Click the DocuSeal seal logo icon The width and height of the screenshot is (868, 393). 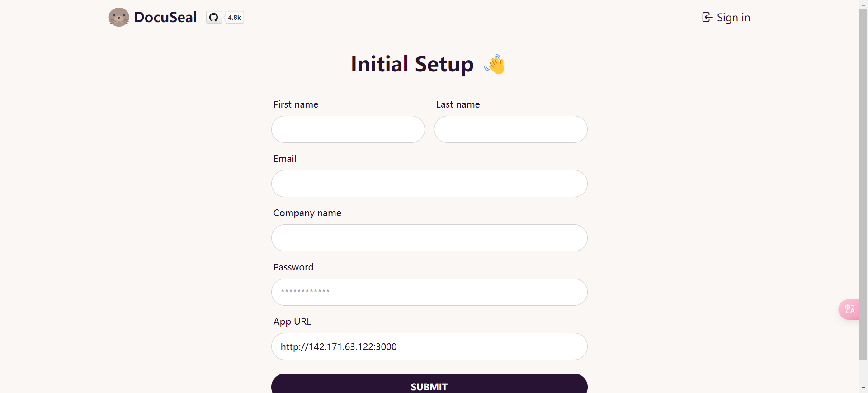click(119, 17)
